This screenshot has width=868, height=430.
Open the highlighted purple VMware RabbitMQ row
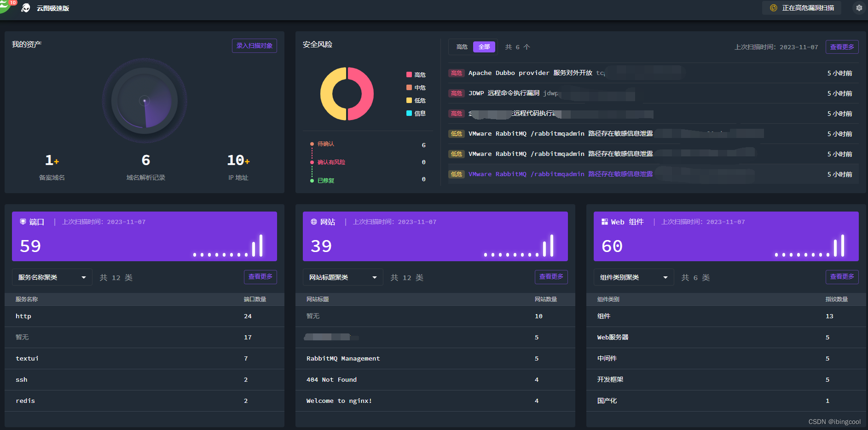(654, 174)
